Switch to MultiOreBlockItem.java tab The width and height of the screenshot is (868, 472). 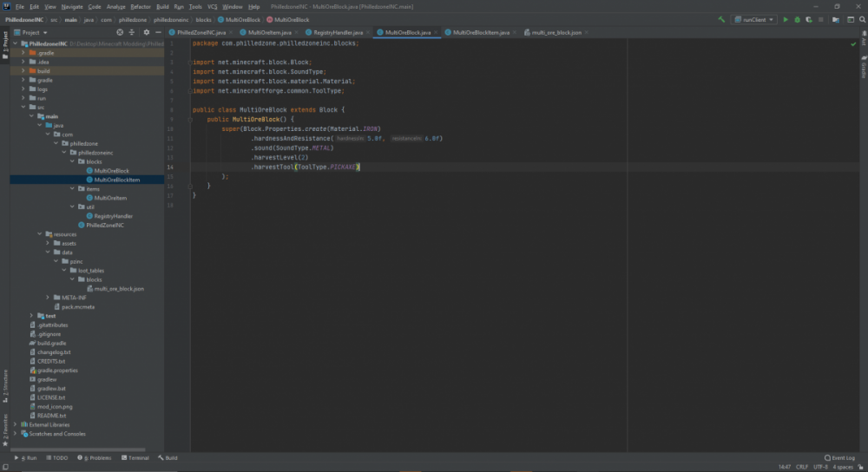point(481,33)
